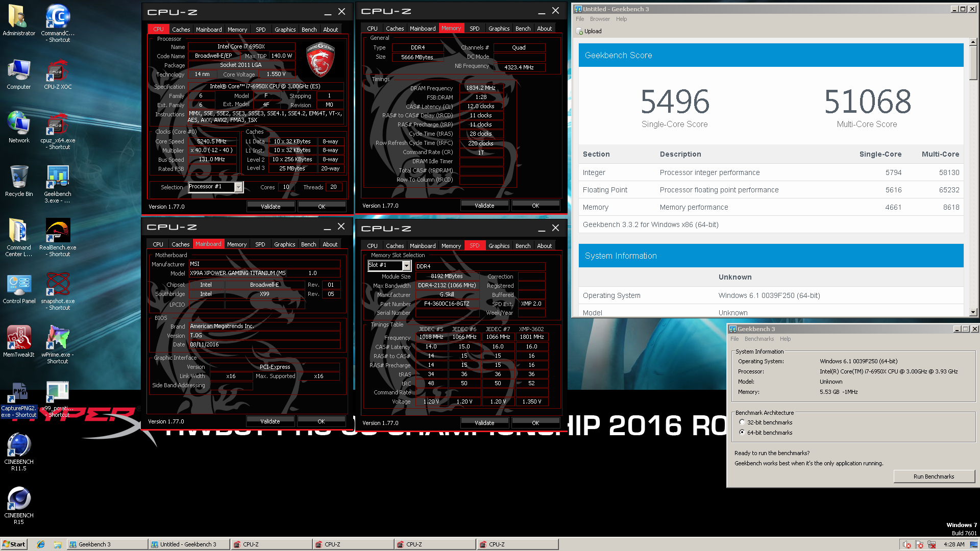Click the Geekbench results vertical scrollbar thumb

973,63
